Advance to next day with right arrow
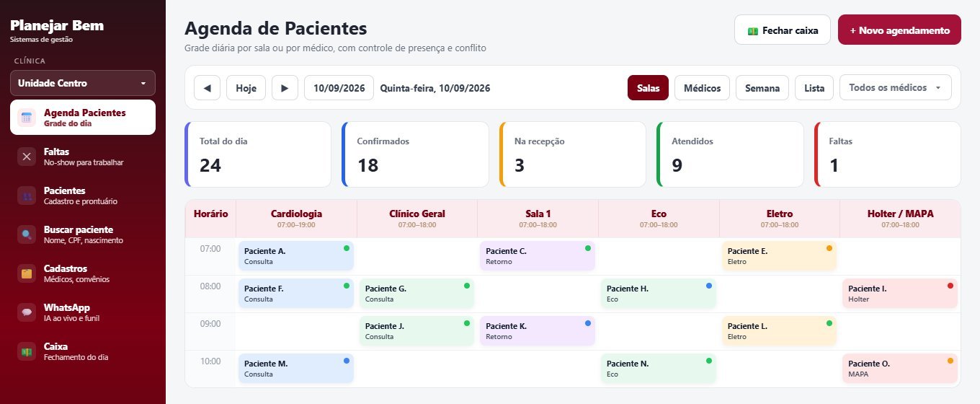Viewport: 980px width, 404px height. point(285,88)
